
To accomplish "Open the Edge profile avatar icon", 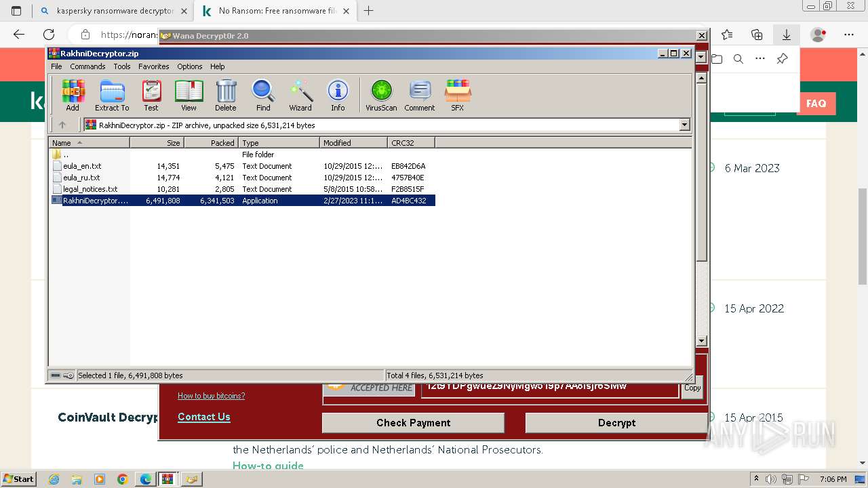I will coord(818,35).
